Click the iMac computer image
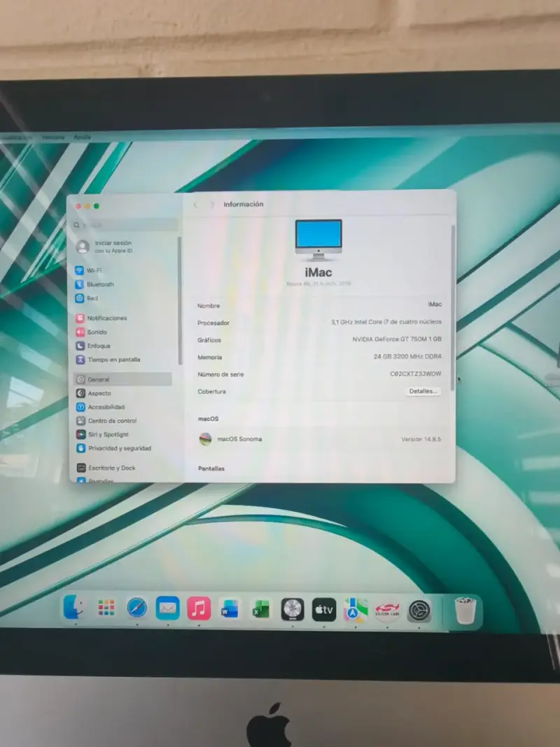 [318, 240]
